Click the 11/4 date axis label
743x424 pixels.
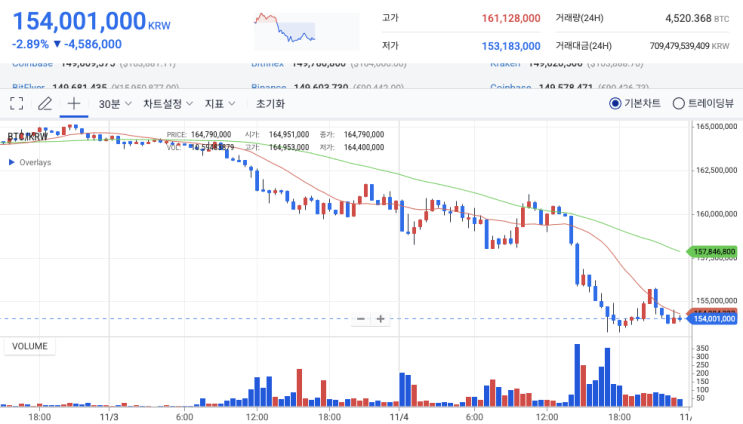[399, 417]
